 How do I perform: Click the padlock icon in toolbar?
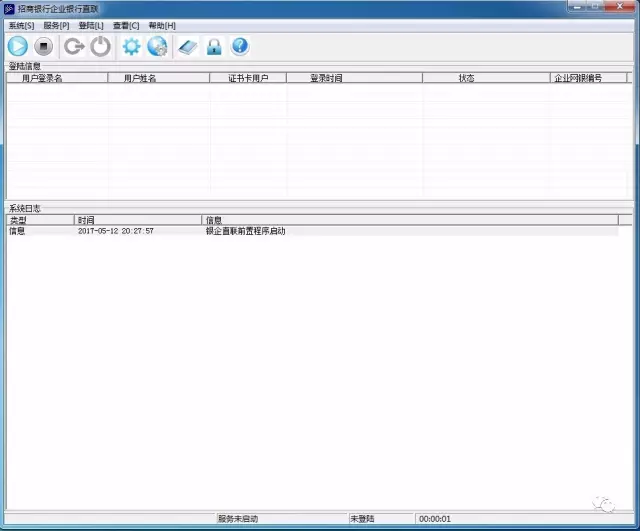coord(214,46)
